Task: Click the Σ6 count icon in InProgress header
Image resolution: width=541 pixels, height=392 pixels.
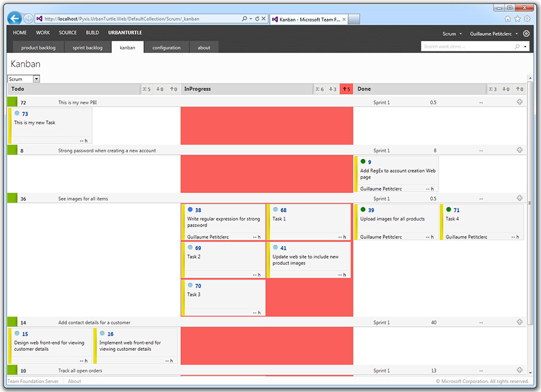Action: (x=319, y=88)
